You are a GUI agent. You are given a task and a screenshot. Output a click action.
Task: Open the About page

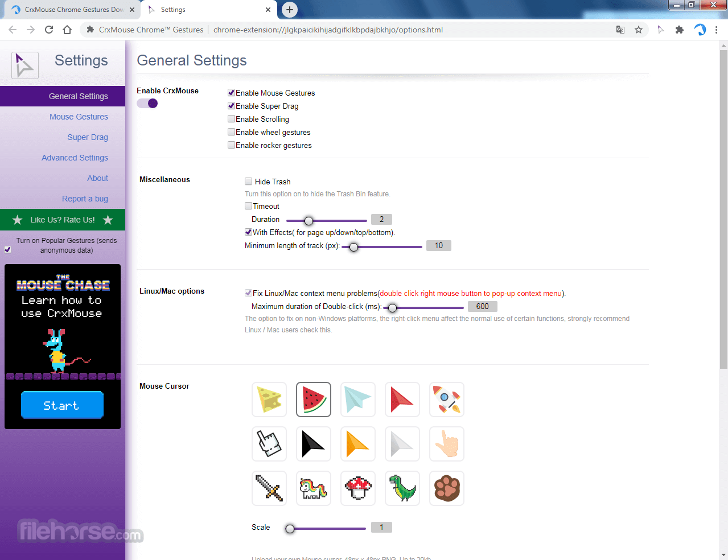click(x=97, y=178)
